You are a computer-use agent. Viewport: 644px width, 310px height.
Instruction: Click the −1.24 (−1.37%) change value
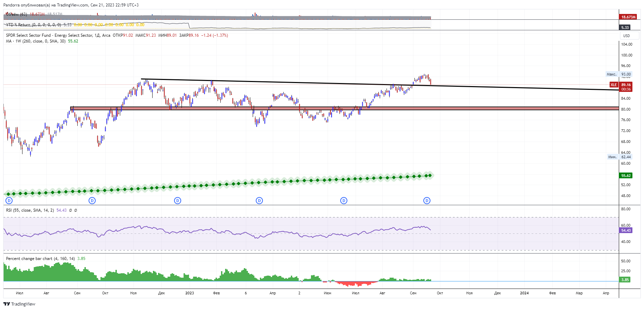pos(215,35)
